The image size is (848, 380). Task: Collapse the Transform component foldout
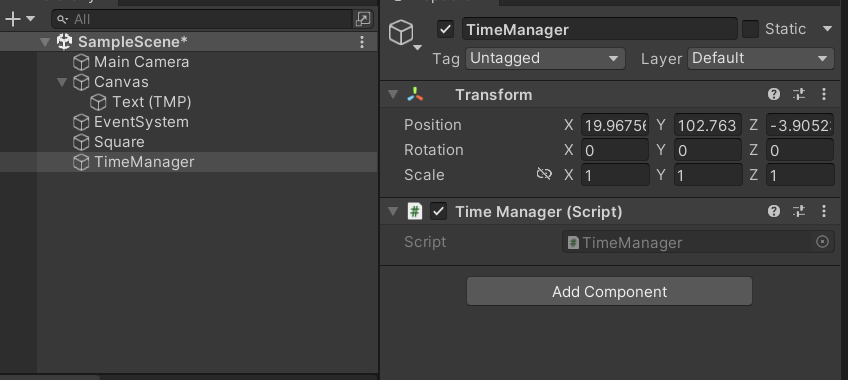point(393,95)
